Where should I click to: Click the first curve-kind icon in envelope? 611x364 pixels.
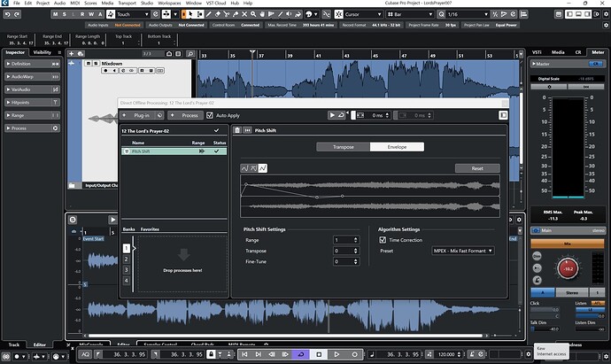tap(244, 168)
